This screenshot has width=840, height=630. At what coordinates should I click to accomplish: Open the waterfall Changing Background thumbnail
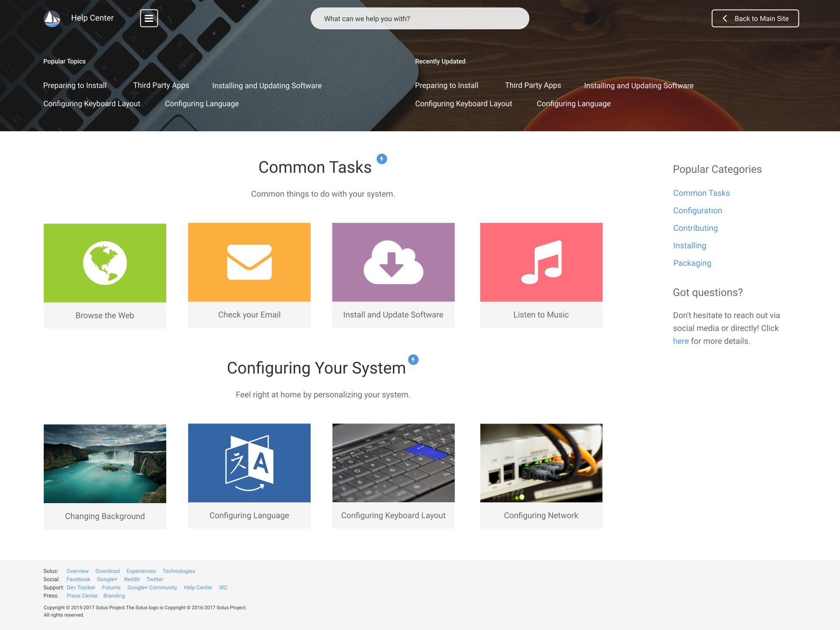(105, 464)
